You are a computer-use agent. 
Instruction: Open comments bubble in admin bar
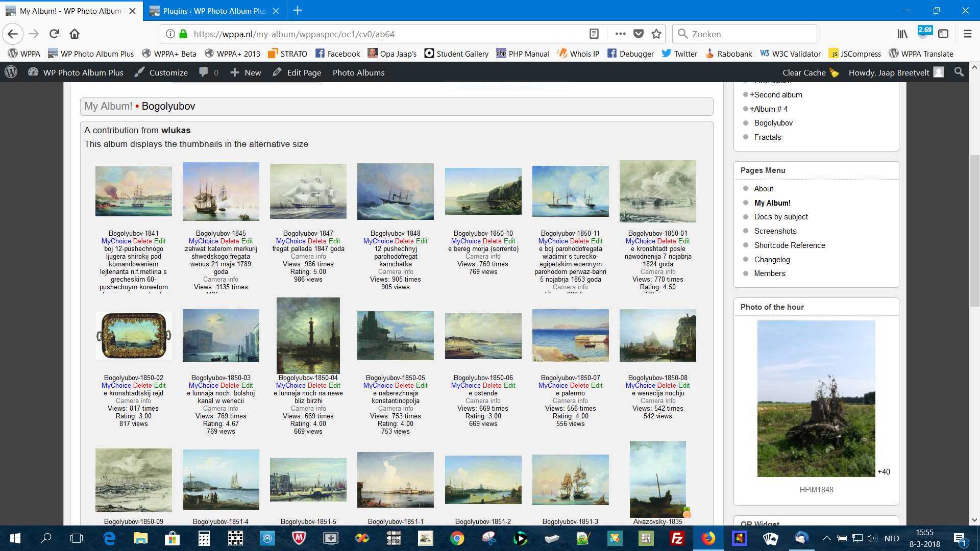point(209,72)
